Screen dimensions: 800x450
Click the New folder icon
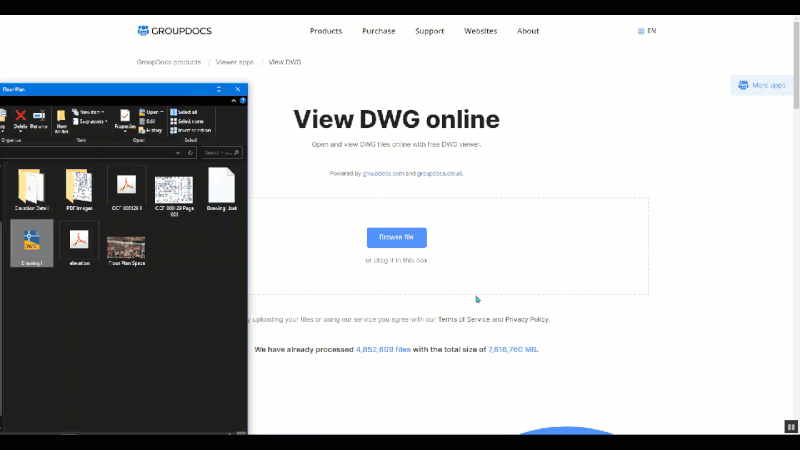[x=61, y=119]
